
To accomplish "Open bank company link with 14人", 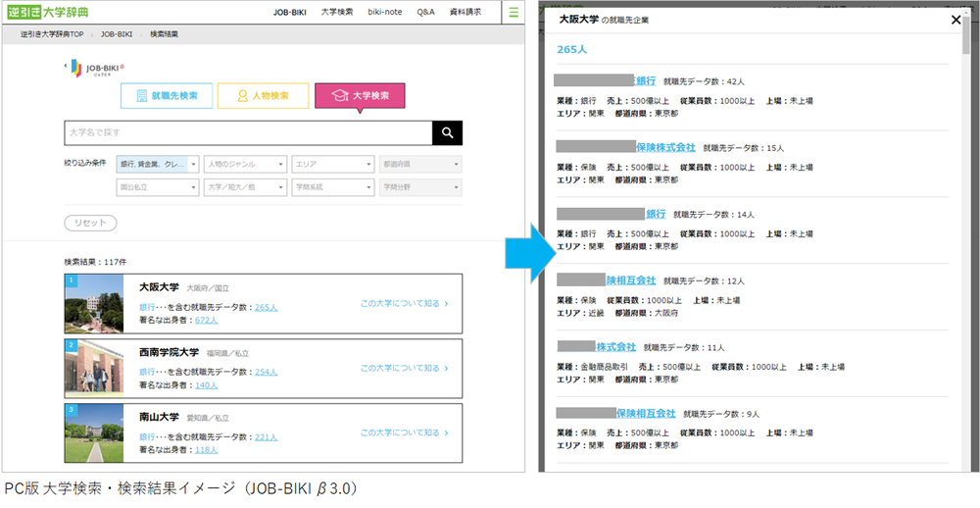I will pos(655,214).
